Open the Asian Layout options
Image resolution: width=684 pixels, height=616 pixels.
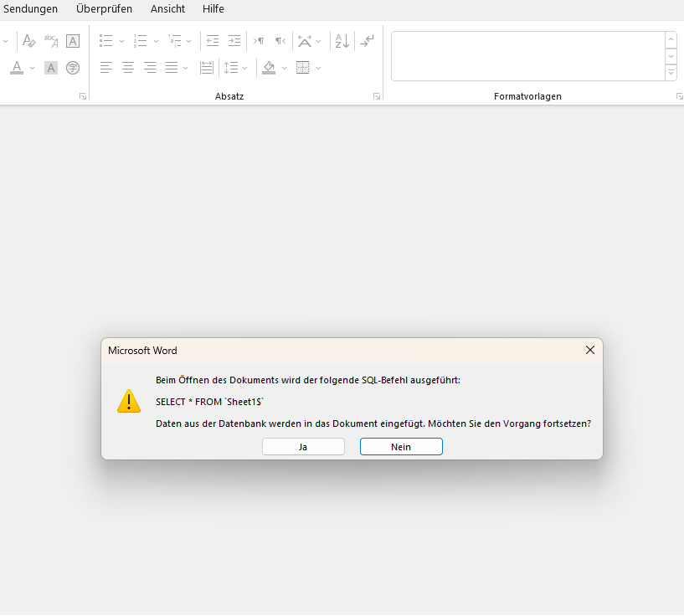click(x=305, y=41)
